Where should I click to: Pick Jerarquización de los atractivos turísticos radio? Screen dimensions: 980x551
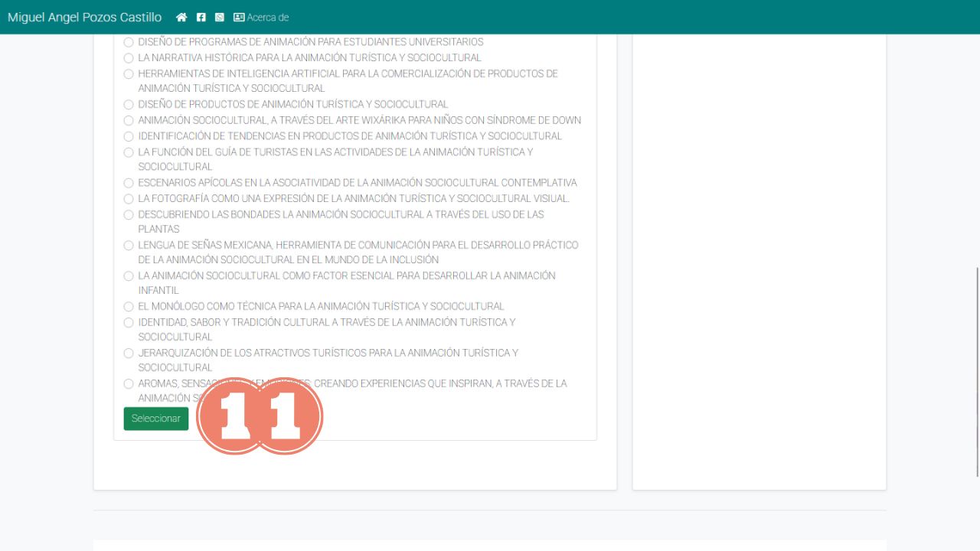click(129, 354)
